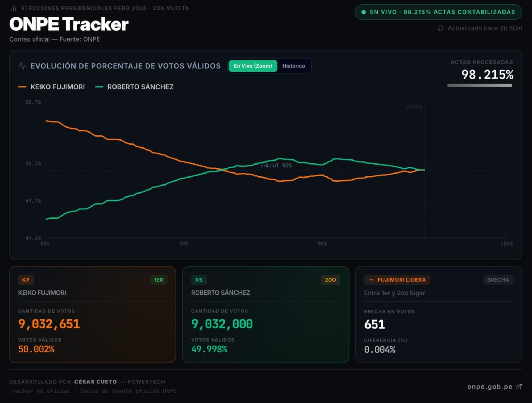Click the 2DO rank badge
Screen dimensions: 532x403
coord(330,280)
